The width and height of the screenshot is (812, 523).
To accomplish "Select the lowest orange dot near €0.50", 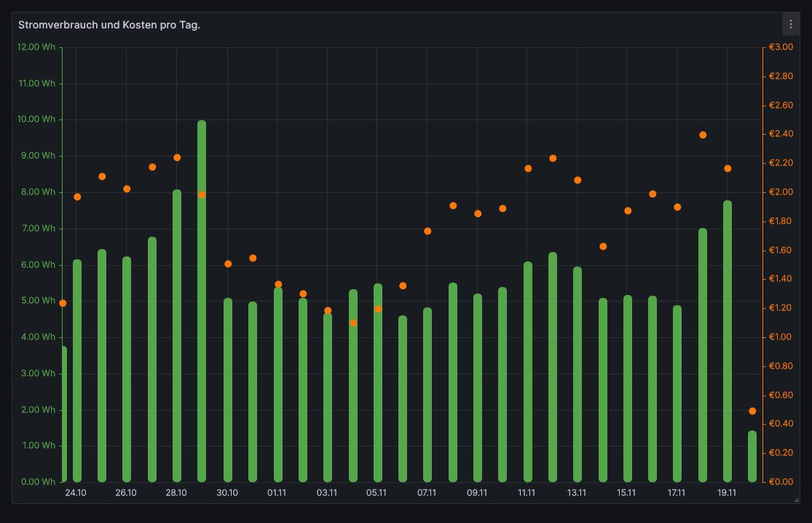I will click(752, 411).
